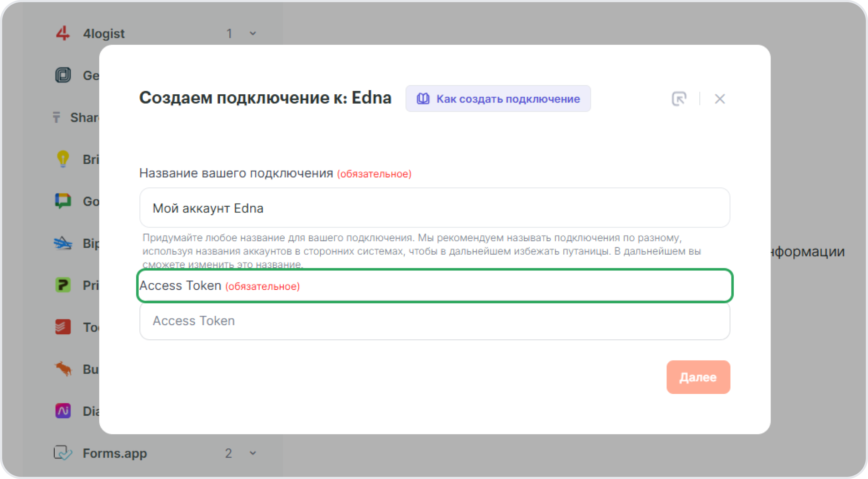868x479 pixels.
Task: Select the 4logist logo icon
Action: [63, 33]
